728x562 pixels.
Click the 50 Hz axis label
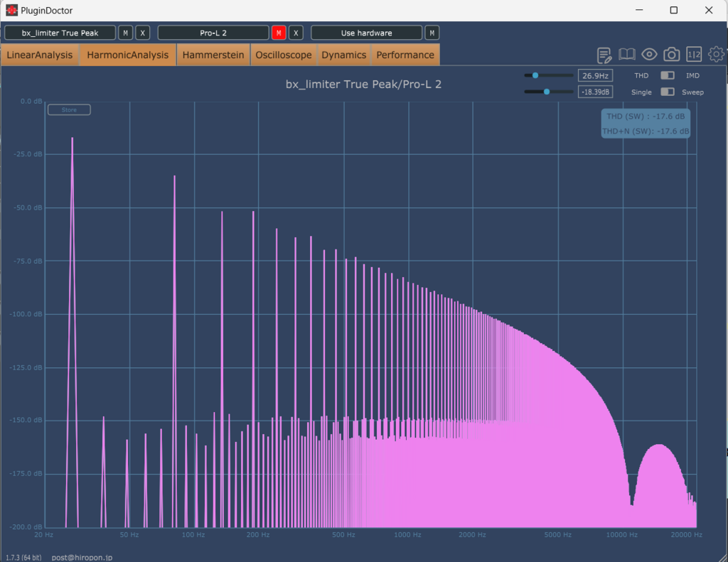(129, 534)
